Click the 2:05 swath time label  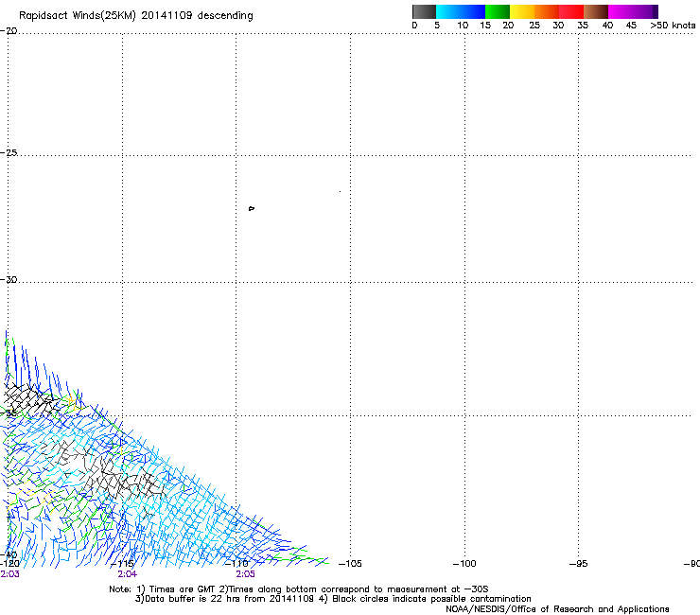[x=245, y=574]
